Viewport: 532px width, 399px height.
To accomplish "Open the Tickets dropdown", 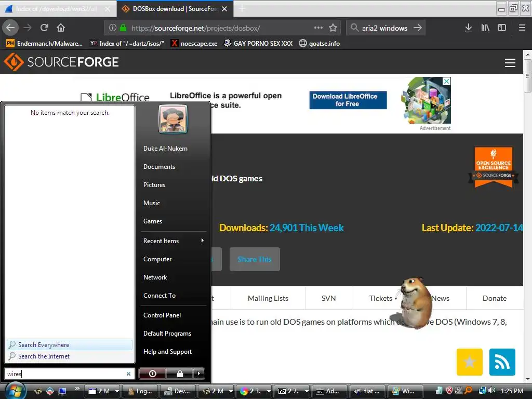I will 383,298.
